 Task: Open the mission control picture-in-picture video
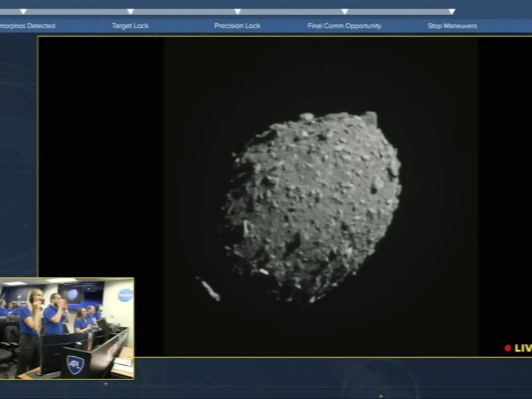[67, 328]
